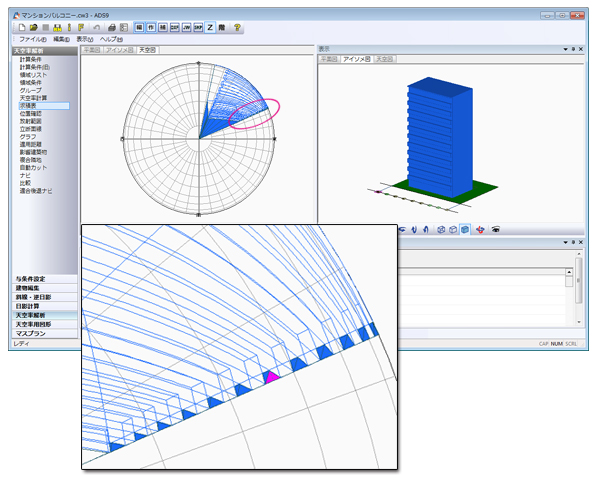Click the yellow 'F' toolbar icon
Viewport: 600px width, 480px height.
click(x=81, y=28)
